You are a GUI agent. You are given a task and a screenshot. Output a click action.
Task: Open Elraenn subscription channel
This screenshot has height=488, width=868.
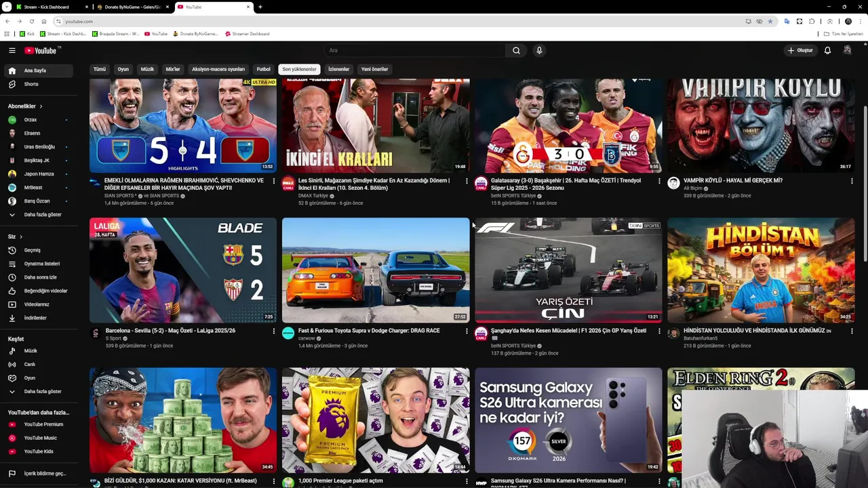coord(40,133)
